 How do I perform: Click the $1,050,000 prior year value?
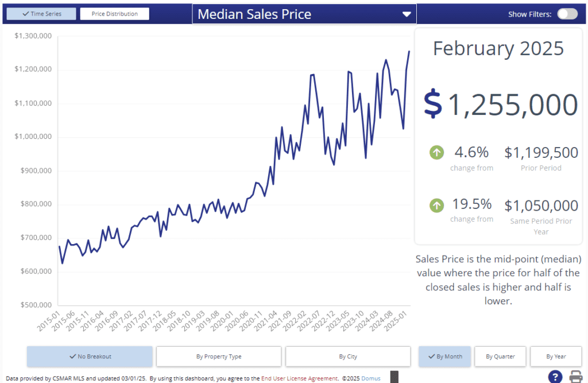541,206
